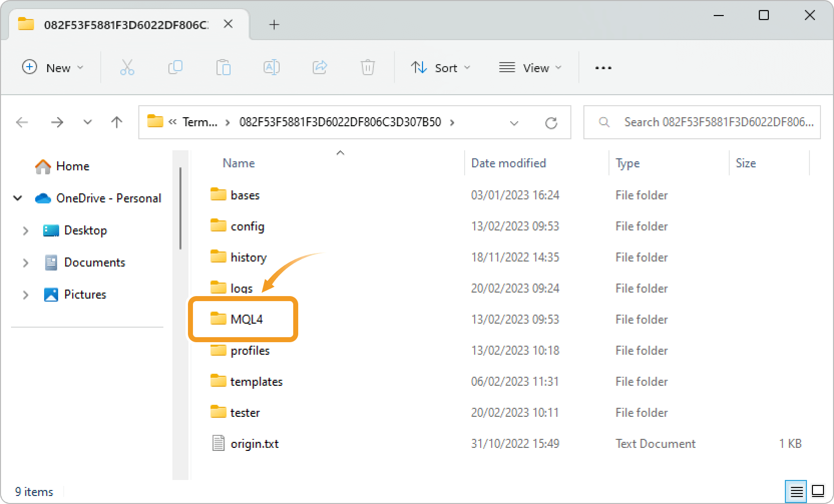
Task: Refresh the current folder view
Action: point(551,123)
